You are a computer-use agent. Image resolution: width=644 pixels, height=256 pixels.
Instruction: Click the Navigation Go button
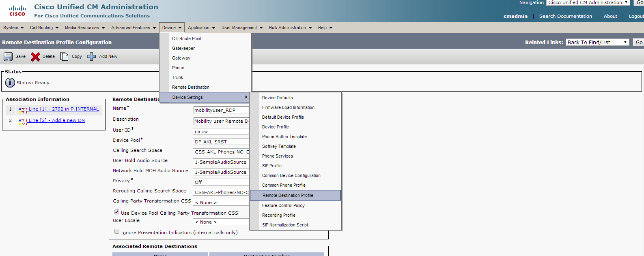pos(639,2)
